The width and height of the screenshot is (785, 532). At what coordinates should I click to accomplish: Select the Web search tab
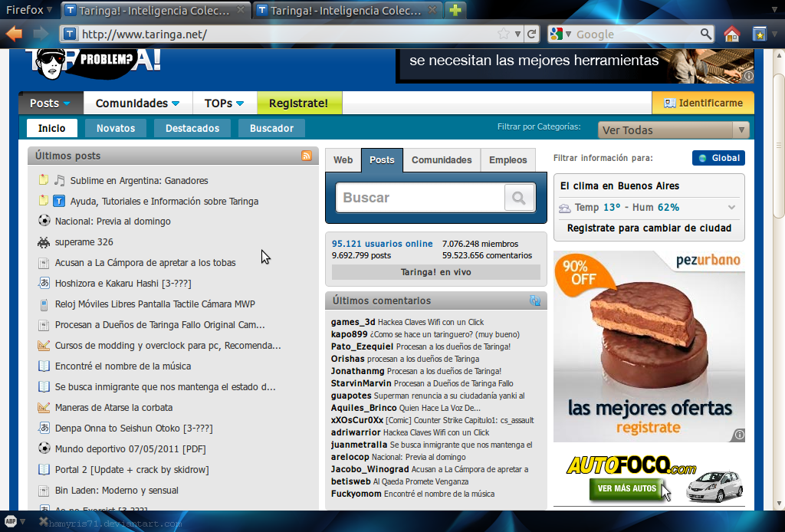[x=343, y=160]
